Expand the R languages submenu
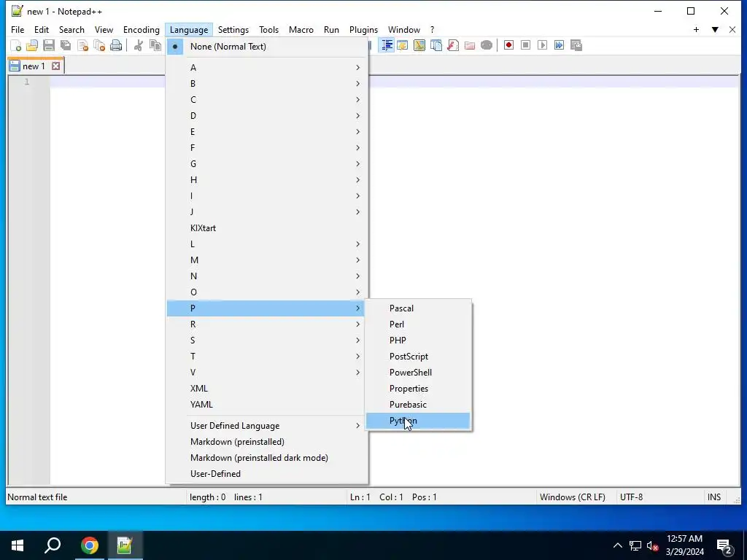This screenshot has width=747, height=560. click(267, 324)
